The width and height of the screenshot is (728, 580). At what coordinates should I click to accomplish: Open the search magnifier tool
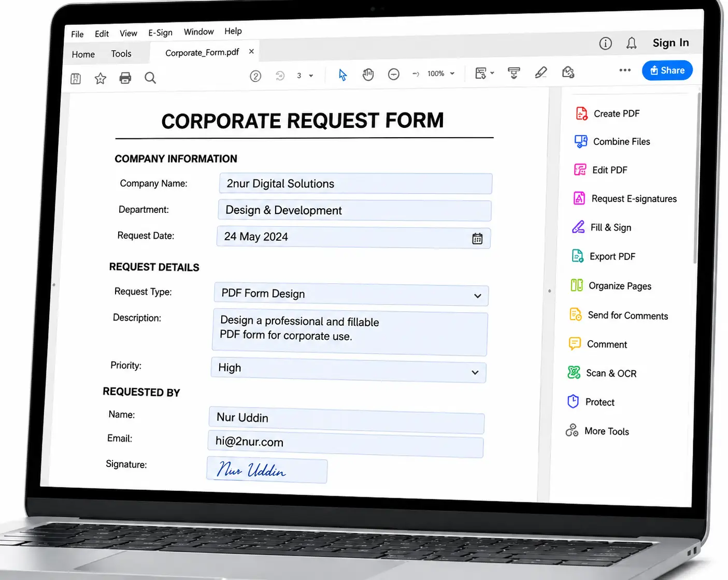pyautogui.click(x=150, y=78)
